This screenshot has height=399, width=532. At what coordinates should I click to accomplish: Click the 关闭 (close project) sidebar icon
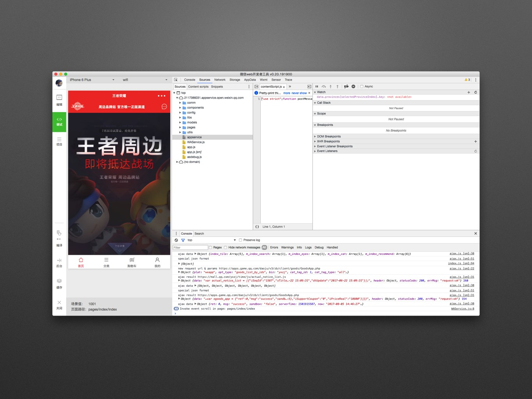[59, 305]
